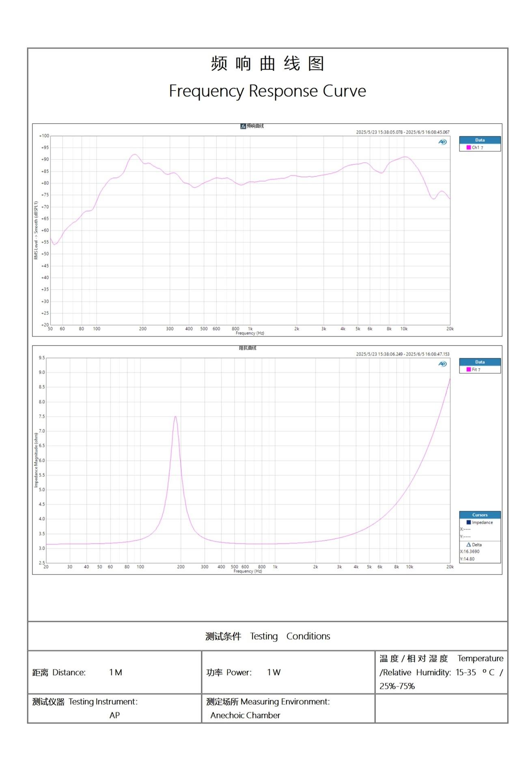532x779 pixels.
Task: Click the dark blue Impedance cursor marker
Action: [469, 522]
